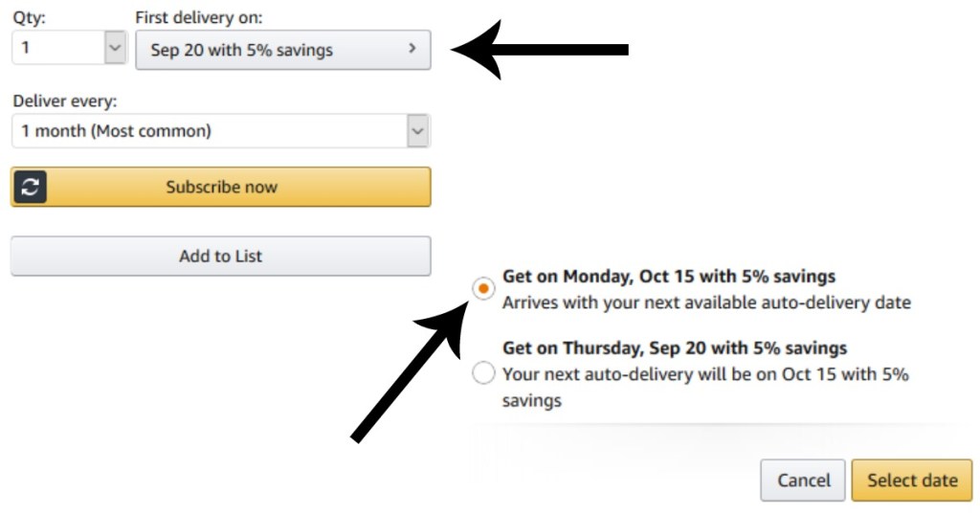
Task: Click the 'Get on Monday, Oct 15' label
Action: tap(669, 277)
